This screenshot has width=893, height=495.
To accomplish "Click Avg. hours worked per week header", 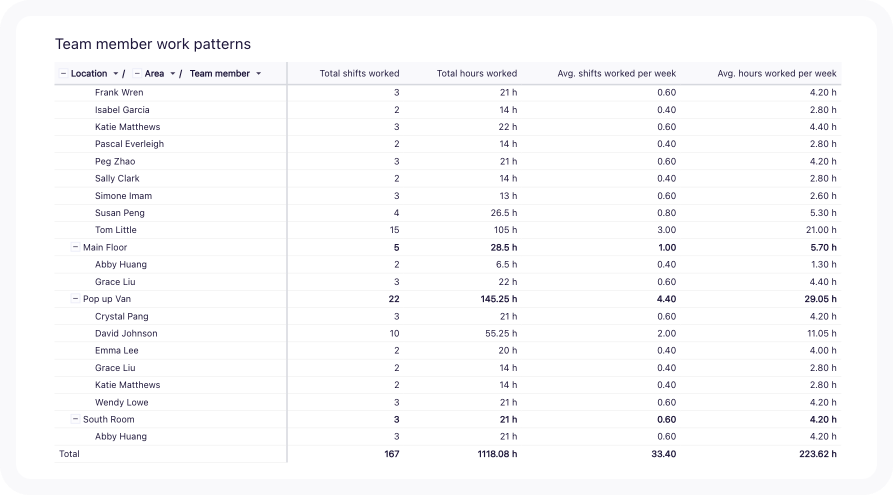I will (x=777, y=73).
